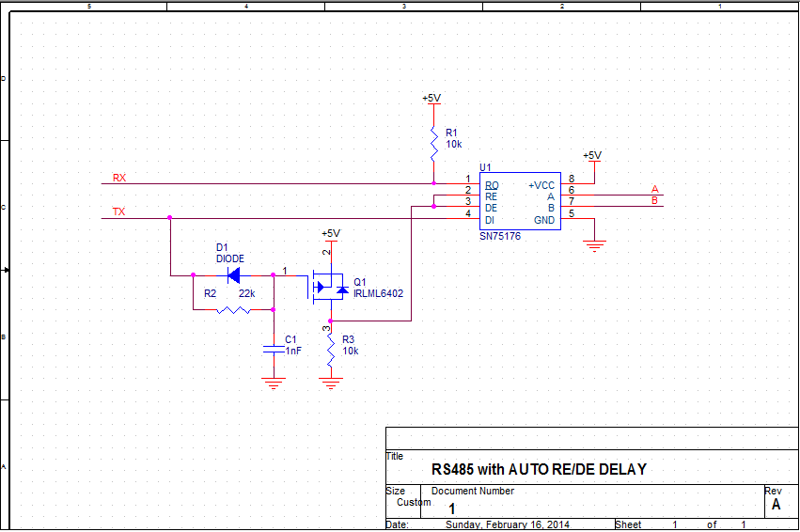Click the junction dot on RX wire under R1
Viewport: 800px width, 532px height.
pyautogui.click(x=433, y=183)
